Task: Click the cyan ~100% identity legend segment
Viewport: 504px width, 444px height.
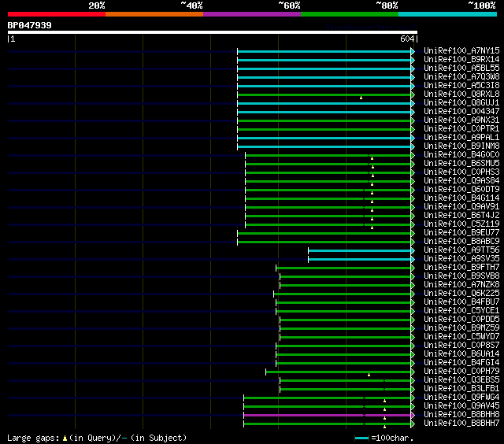Action: coord(448,14)
